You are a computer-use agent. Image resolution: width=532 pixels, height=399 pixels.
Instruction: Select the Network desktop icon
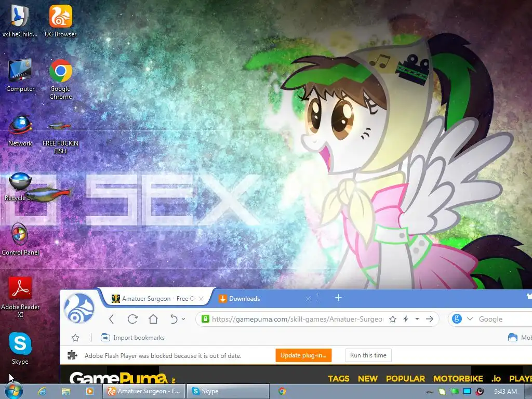coord(20,130)
